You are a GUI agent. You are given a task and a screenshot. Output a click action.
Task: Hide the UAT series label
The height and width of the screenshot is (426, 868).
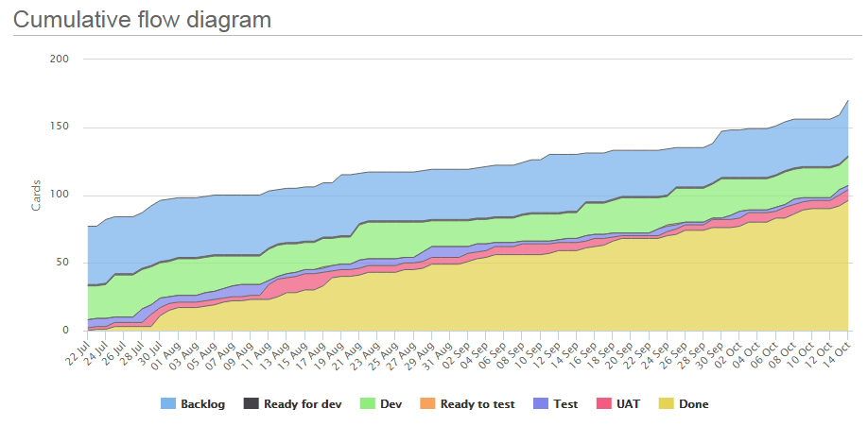pyautogui.click(x=628, y=404)
